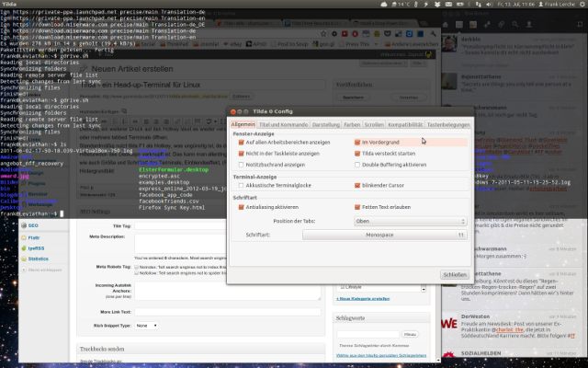Click the charlot_the mention link in DerWesten post
588x368 pixels.
[509, 329]
